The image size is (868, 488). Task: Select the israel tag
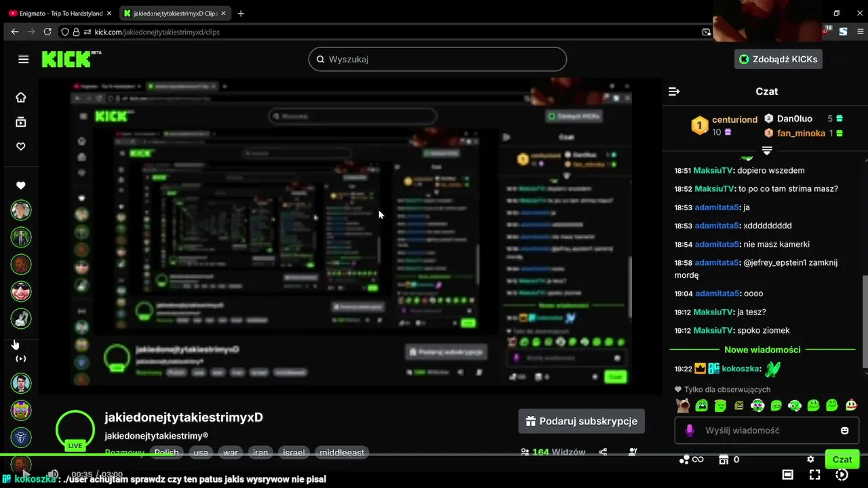point(294,452)
